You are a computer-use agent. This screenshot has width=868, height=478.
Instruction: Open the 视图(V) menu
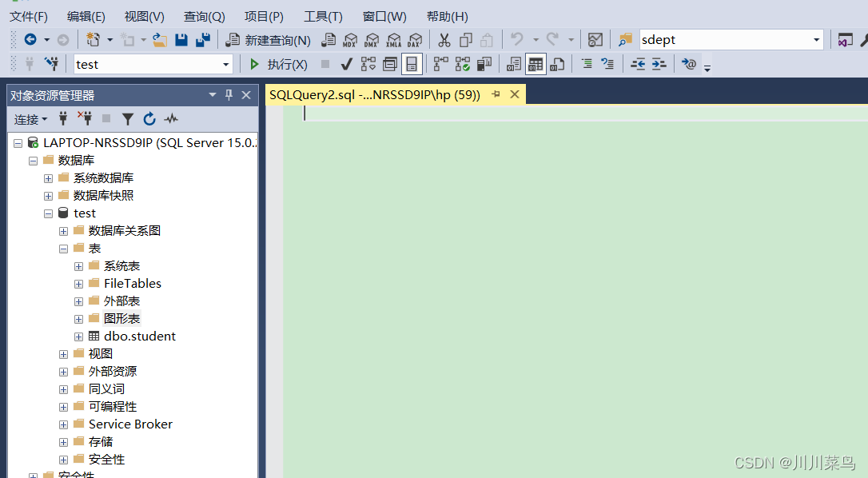tap(145, 17)
